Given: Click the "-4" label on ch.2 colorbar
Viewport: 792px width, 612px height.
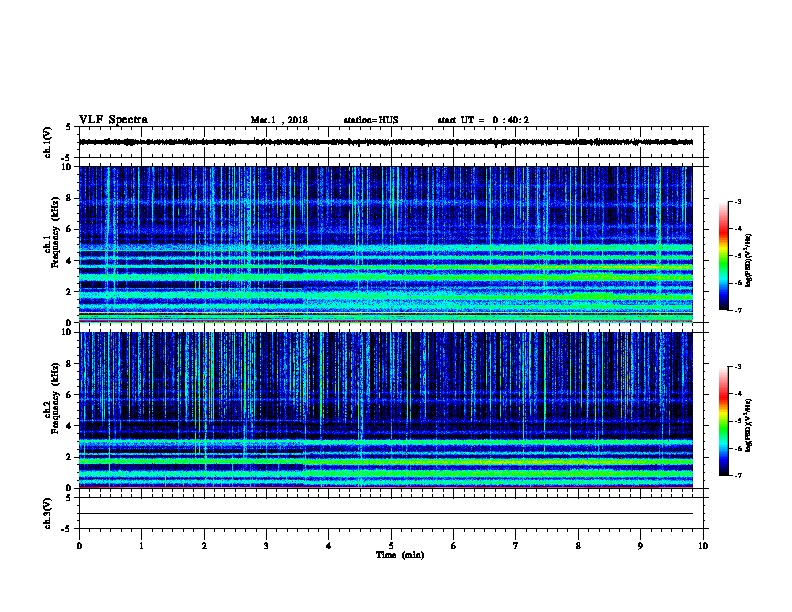Looking at the screenshot, I should coord(737,394).
